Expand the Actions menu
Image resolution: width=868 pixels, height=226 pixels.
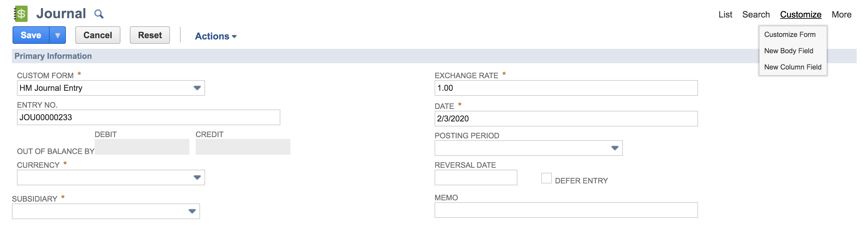(x=216, y=36)
